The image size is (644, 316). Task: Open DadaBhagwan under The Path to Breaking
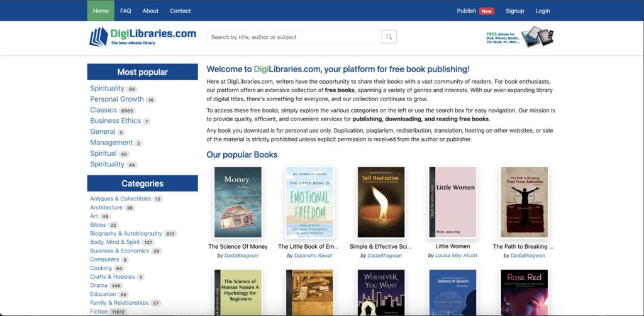tap(528, 256)
